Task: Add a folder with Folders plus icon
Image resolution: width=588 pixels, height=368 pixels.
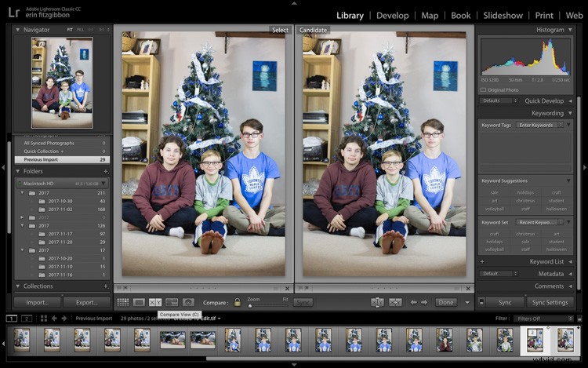Action: click(106, 171)
